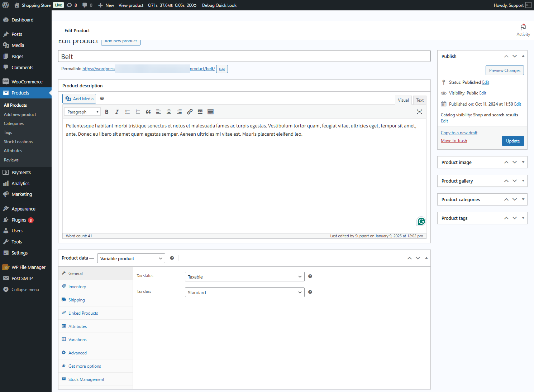Open Stock Locations submenu item
This screenshot has height=392, width=534.
tap(18, 142)
